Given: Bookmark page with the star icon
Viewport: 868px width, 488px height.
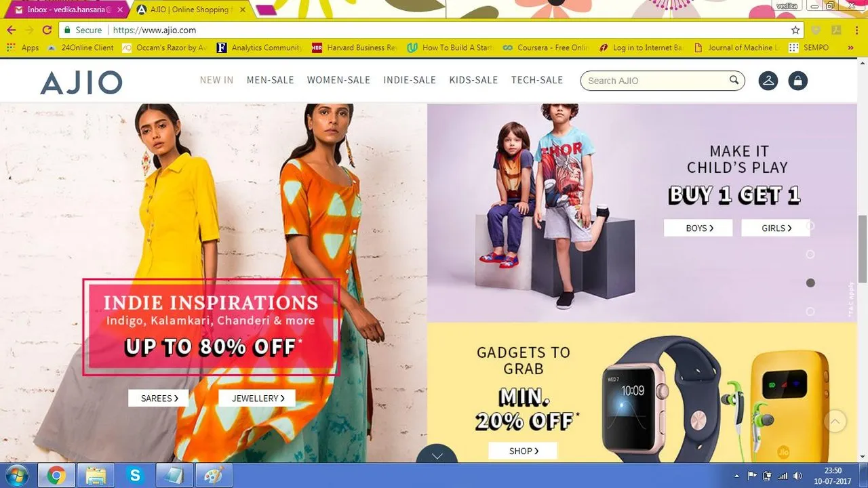Looking at the screenshot, I should click(x=795, y=30).
